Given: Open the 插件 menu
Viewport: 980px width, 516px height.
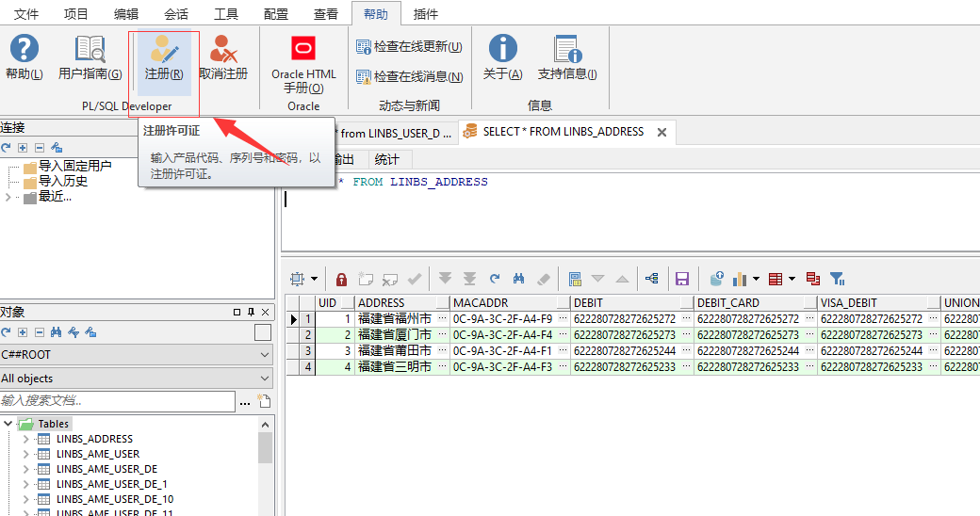Looking at the screenshot, I should [x=426, y=14].
